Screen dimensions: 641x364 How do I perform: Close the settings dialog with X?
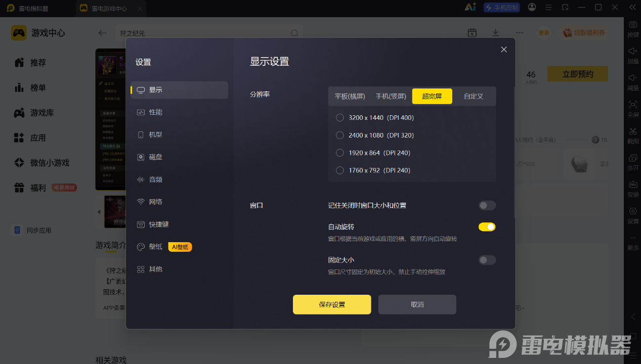click(503, 50)
